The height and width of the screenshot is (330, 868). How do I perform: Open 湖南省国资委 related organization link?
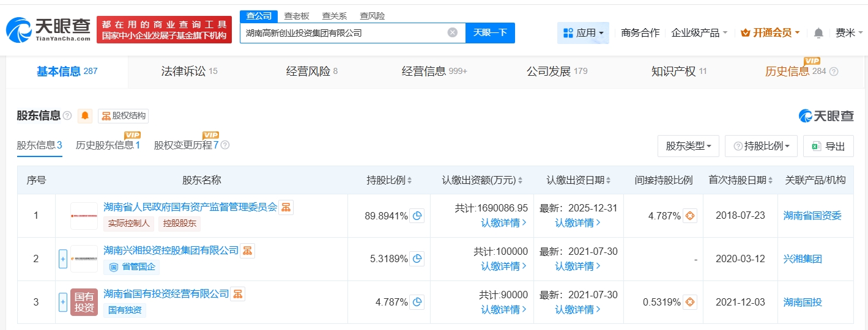[x=812, y=216]
